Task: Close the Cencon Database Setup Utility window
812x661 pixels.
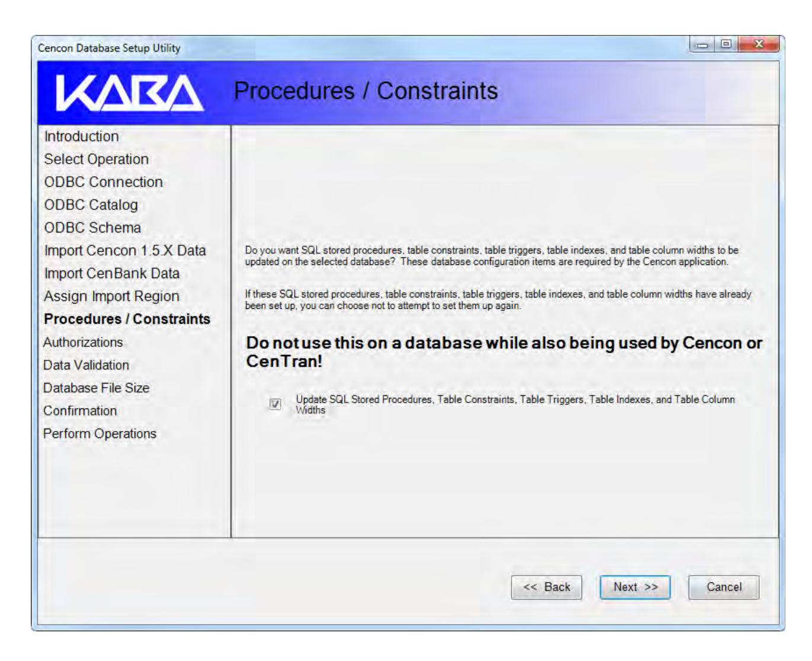Action: point(759,45)
